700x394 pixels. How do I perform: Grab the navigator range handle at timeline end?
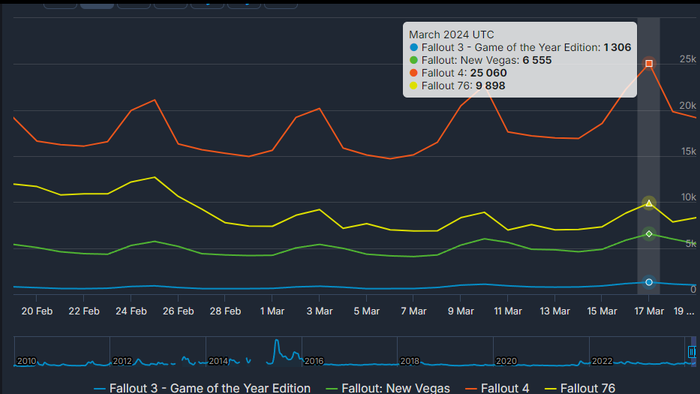point(692,352)
